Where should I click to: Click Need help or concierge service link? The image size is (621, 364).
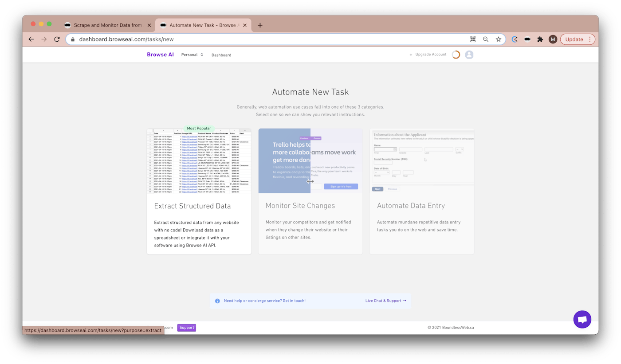[265, 301]
